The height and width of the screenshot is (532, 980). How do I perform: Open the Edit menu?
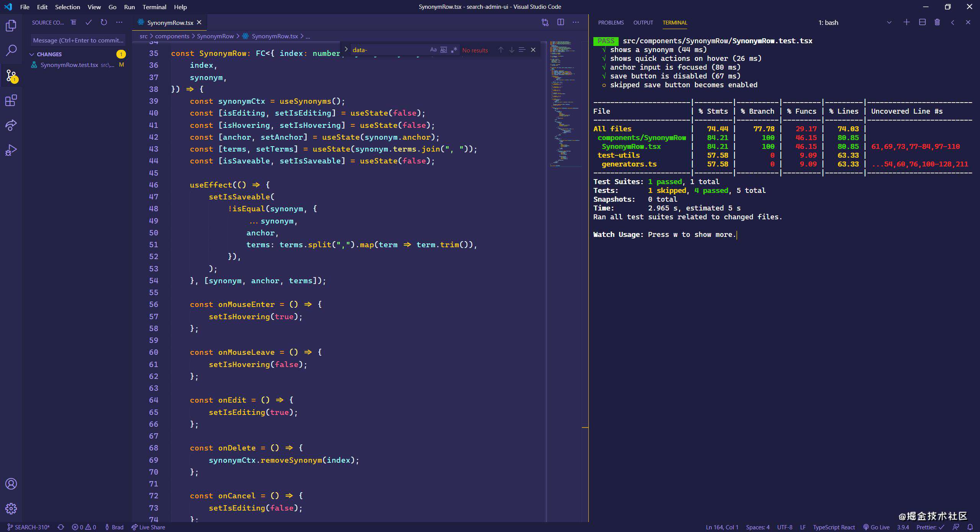(42, 7)
